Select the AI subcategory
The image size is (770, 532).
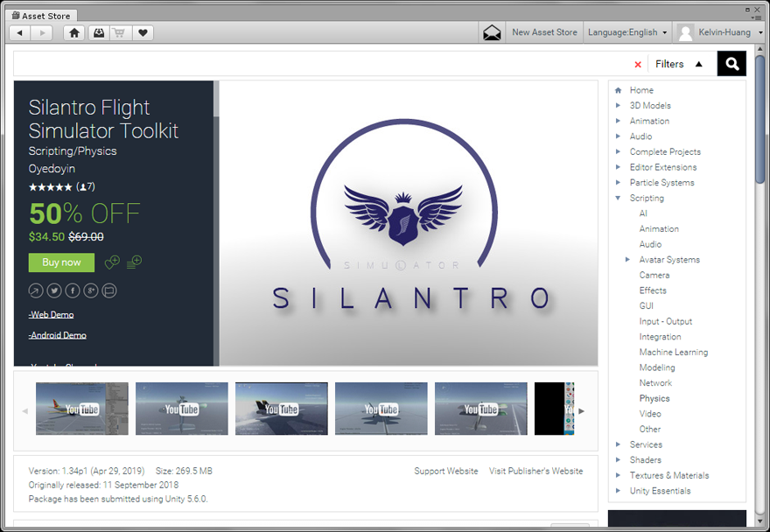click(x=643, y=213)
